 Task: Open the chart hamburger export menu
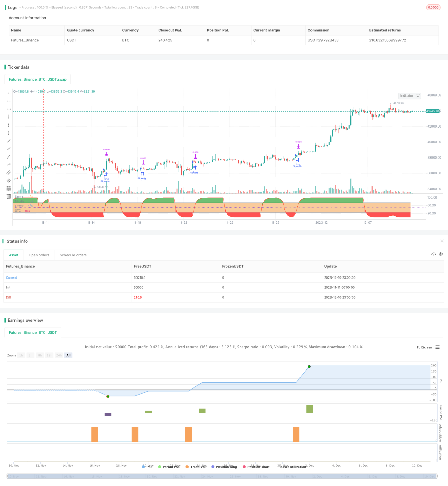tap(438, 347)
